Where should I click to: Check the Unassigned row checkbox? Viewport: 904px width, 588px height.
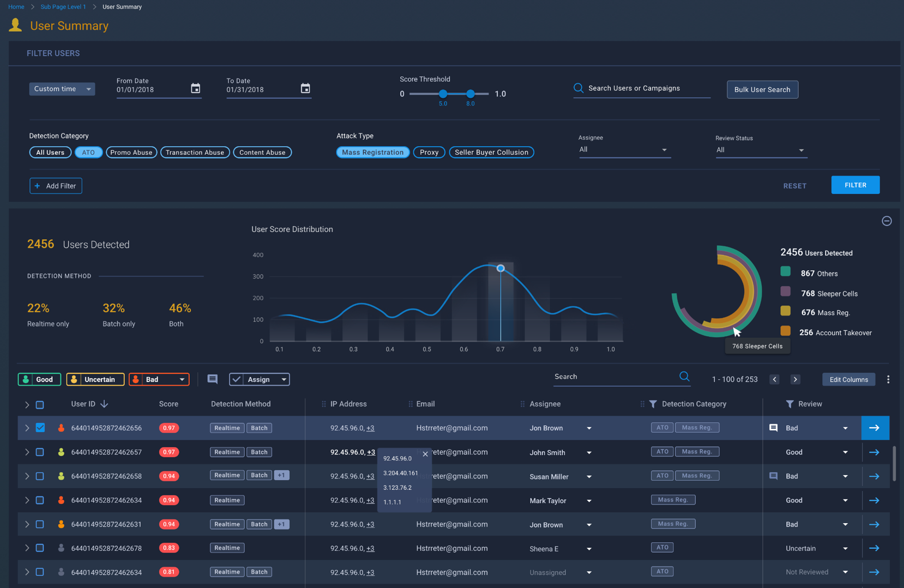pyautogui.click(x=40, y=572)
